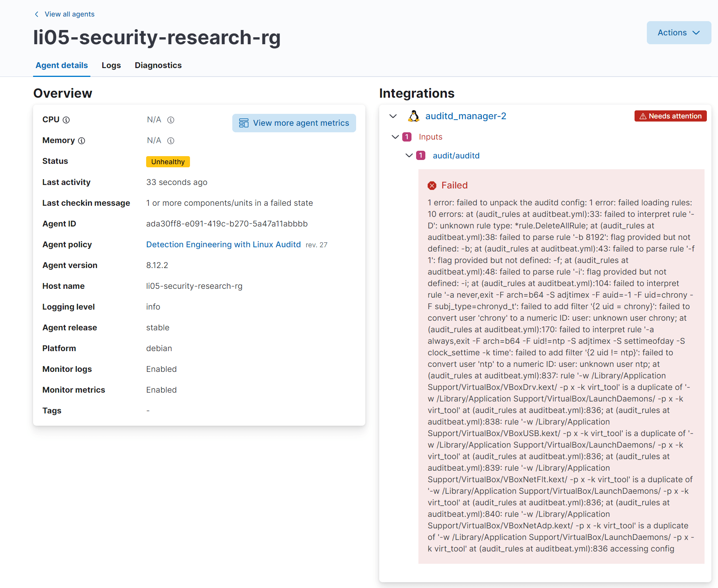Collapse the audit/auditd input details

click(x=409, y=155)
